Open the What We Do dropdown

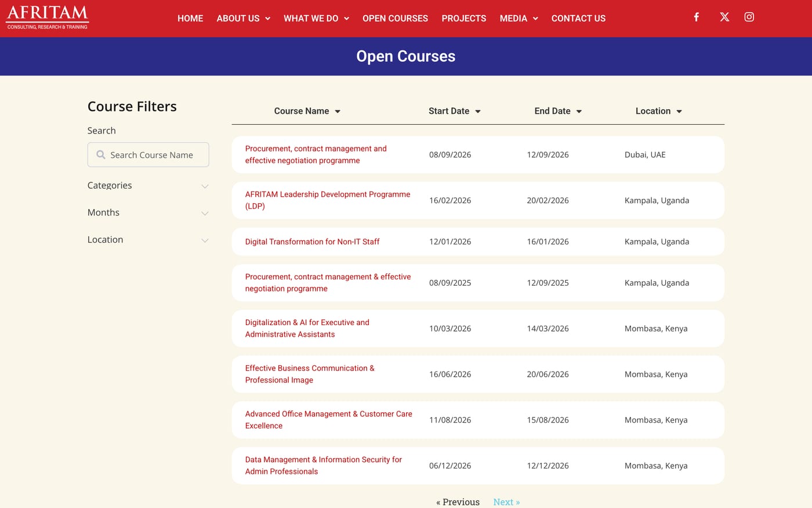(316, 19)
